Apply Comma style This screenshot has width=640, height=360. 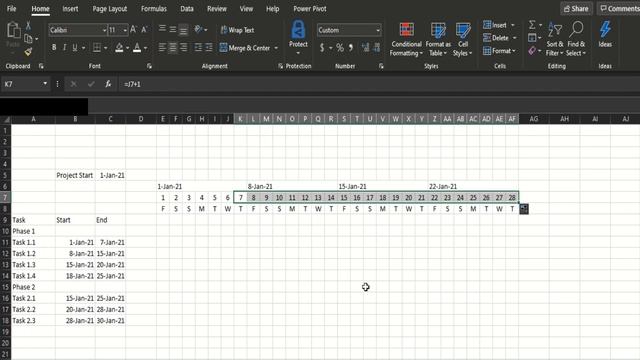351,48
